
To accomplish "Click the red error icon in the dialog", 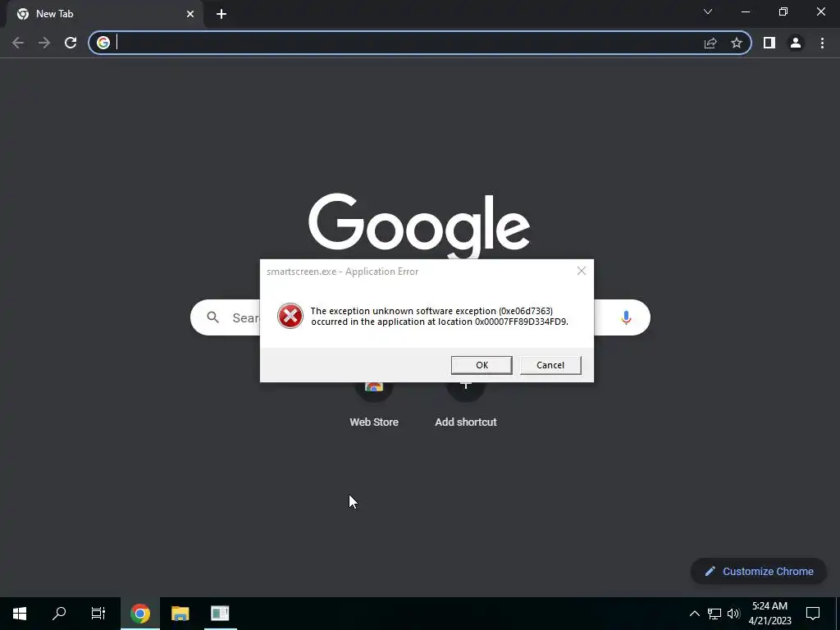I will 290,316.
